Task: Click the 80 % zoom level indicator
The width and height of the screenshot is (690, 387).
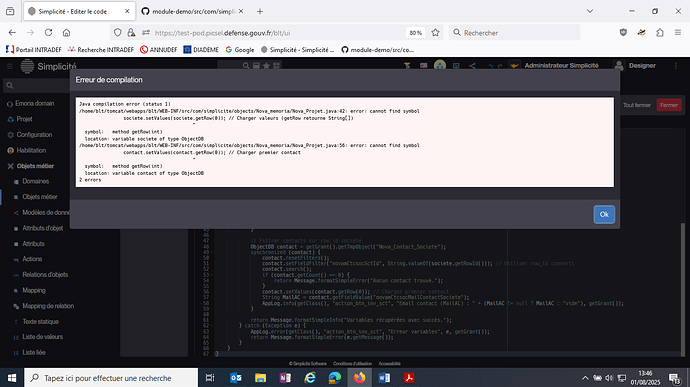Action: click(415, 33)
